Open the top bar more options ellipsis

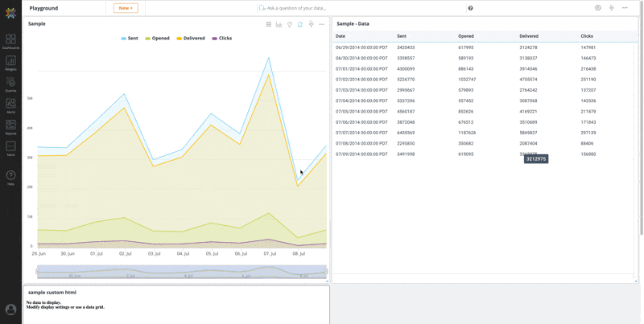click(625, 8)
